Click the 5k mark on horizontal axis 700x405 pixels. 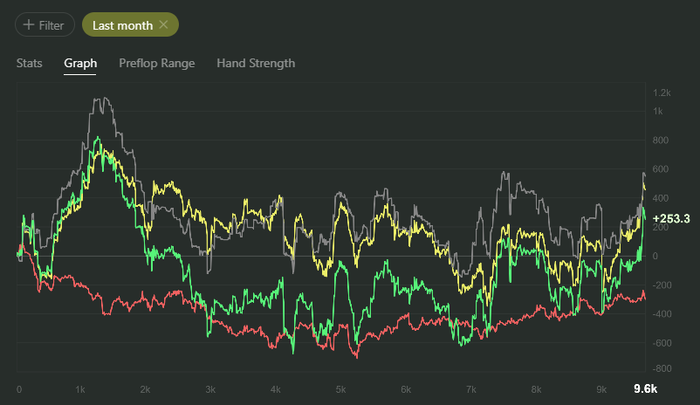click(x=340, y=389)
